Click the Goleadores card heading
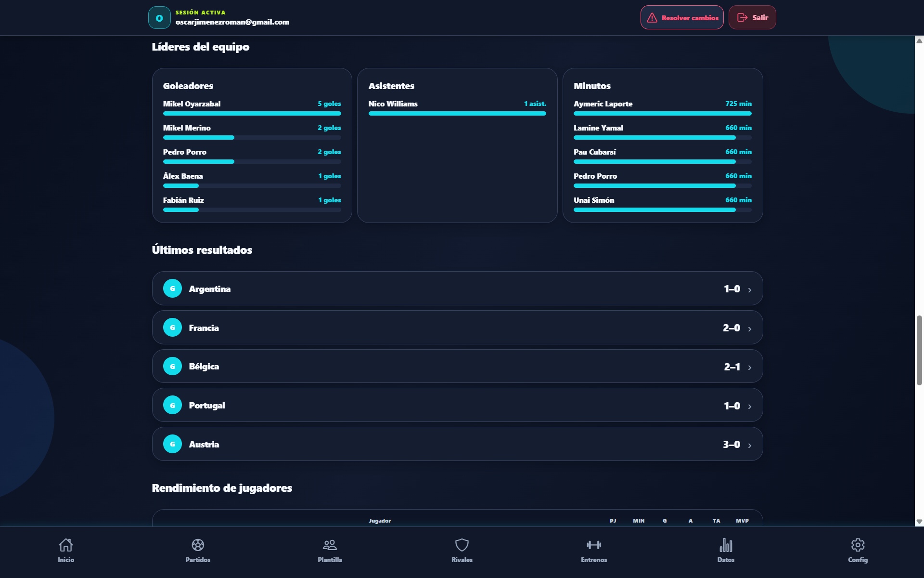The width and height of the screenshot is (924, 578). click(x=188, y=86)
